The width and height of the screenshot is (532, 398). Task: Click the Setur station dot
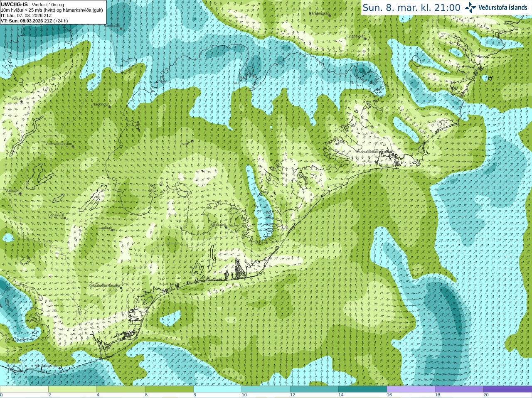22,101
